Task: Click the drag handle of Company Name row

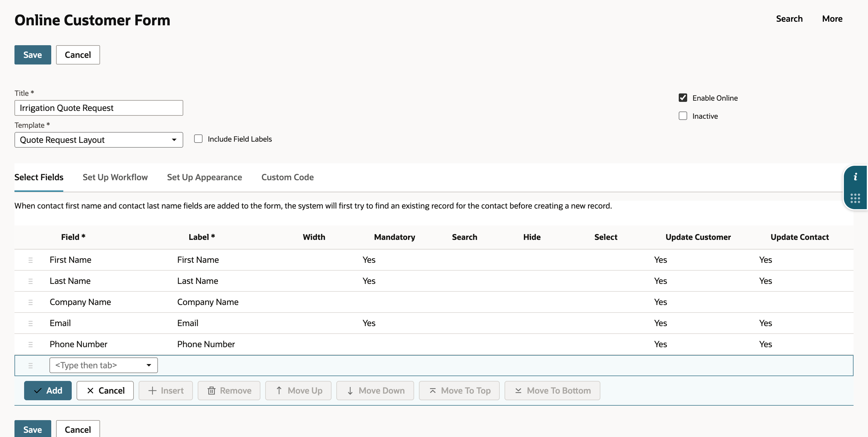Action: (x=30, y=302)
